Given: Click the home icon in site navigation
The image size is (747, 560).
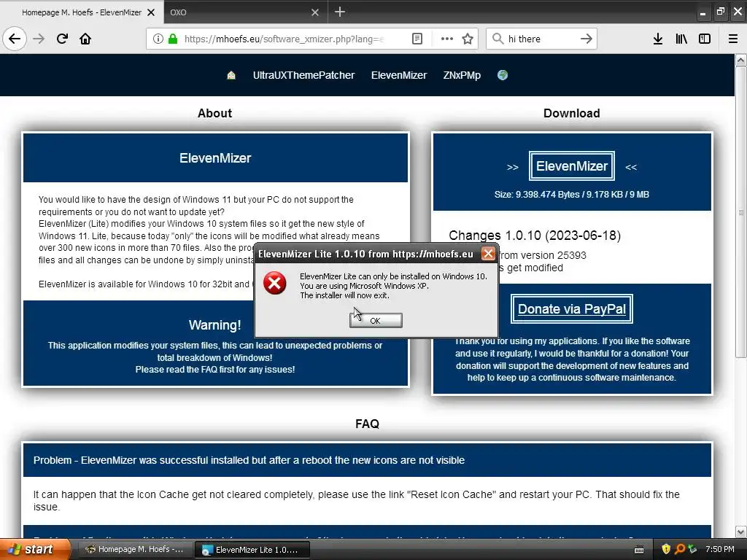Looking at the screenshot, I should (231, 75).
